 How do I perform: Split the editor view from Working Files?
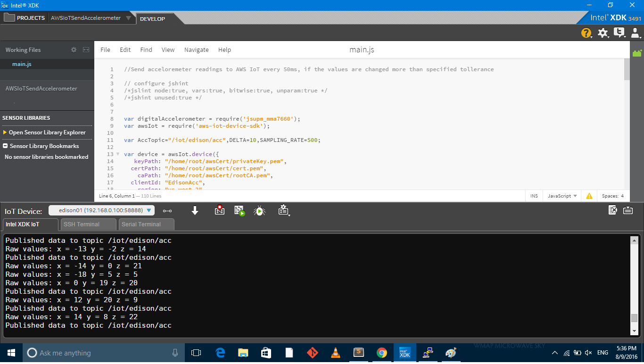tap(86, 50)
